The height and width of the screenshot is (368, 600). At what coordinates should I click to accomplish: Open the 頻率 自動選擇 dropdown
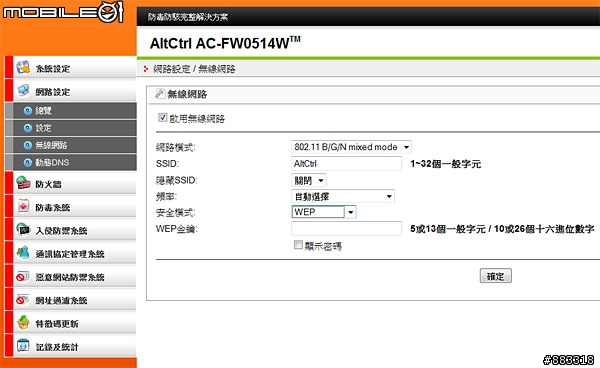[343, 197]
